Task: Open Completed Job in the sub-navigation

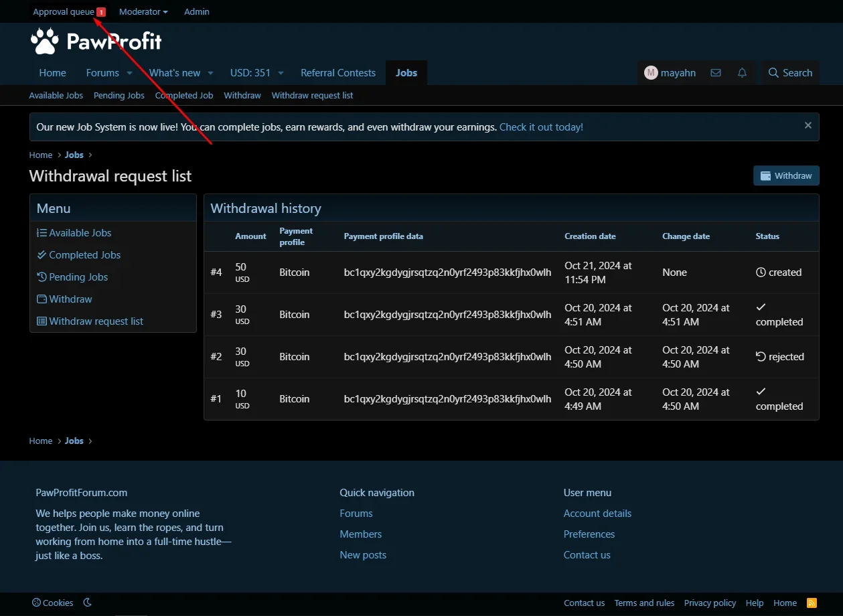Action: tap(184, 96)
